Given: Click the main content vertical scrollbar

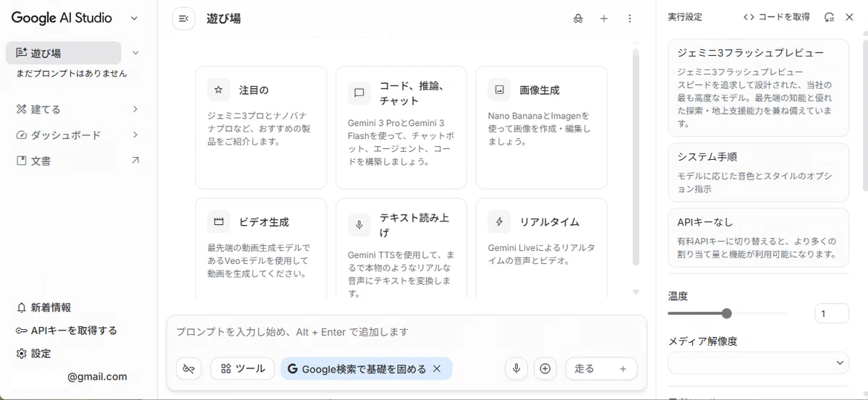Looking at the screenshot, I should tap(637, 157).
